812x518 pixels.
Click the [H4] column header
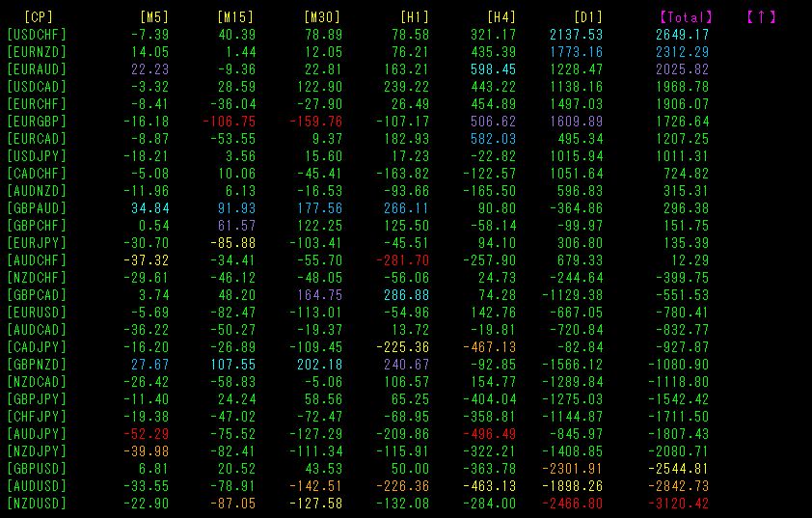[x=501, y=17]
